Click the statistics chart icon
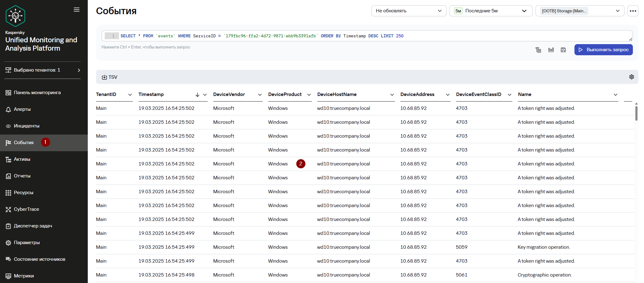 (x=551, y=50)
